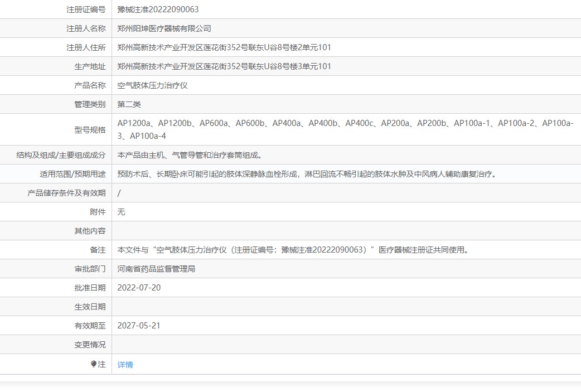Click the 注册人名称 label
The height and width of the screenshot is (392, 581).
[x=86, y=28]
